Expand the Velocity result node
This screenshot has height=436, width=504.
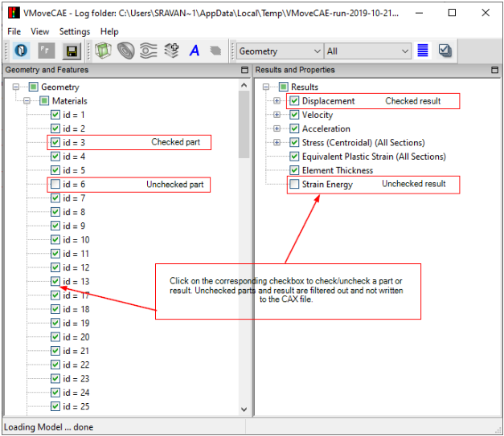(277, 115)
